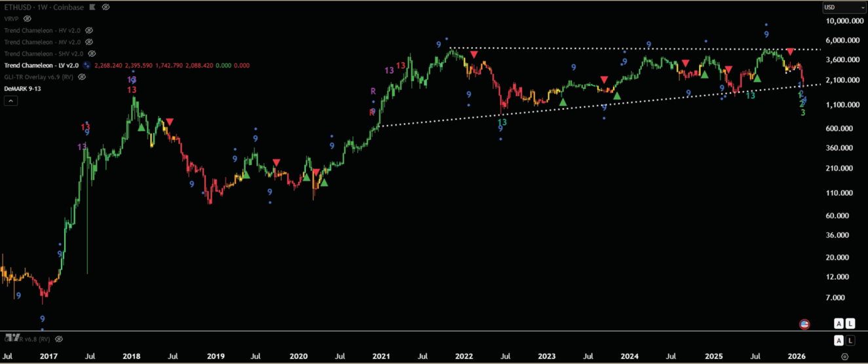Select Trend Chameleon - LV v2.0 label
Screen dimensions: 868x364
point(41,65)
